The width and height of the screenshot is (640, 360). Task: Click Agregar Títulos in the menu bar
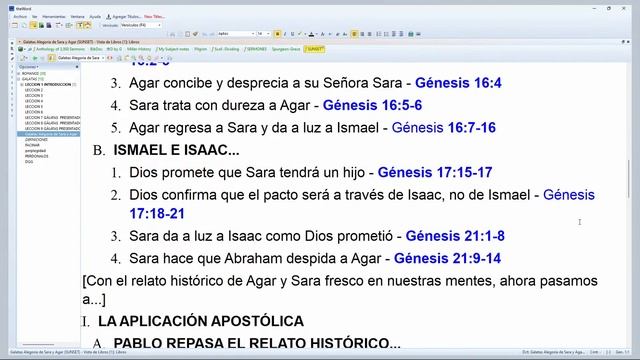click(123, 17)
